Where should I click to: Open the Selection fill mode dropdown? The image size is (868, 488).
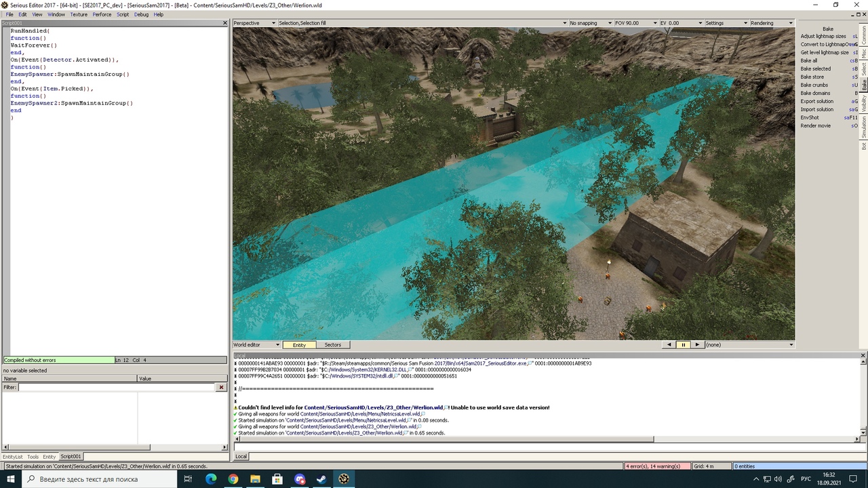click(422, 23)
